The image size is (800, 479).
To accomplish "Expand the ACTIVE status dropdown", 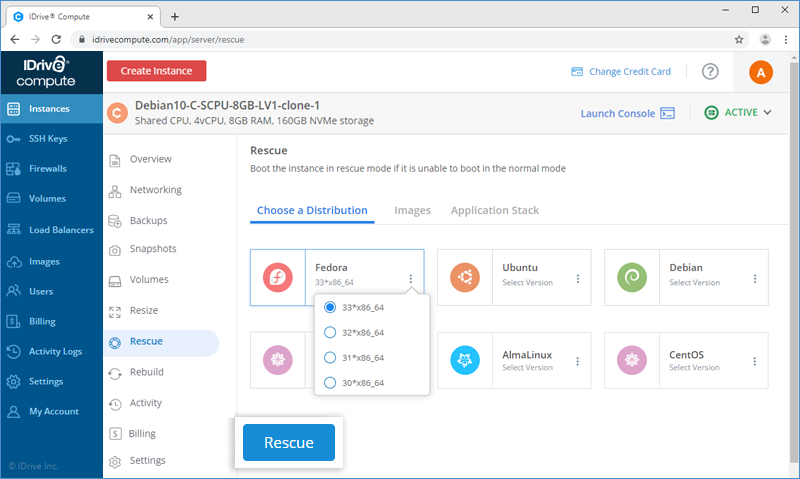I will (767, 112).
